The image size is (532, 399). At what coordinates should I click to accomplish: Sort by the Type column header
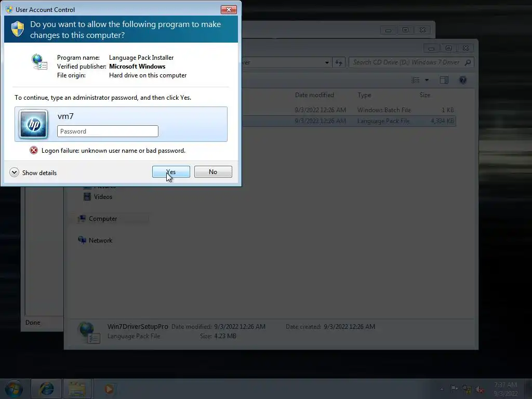(x=364, y=95)
